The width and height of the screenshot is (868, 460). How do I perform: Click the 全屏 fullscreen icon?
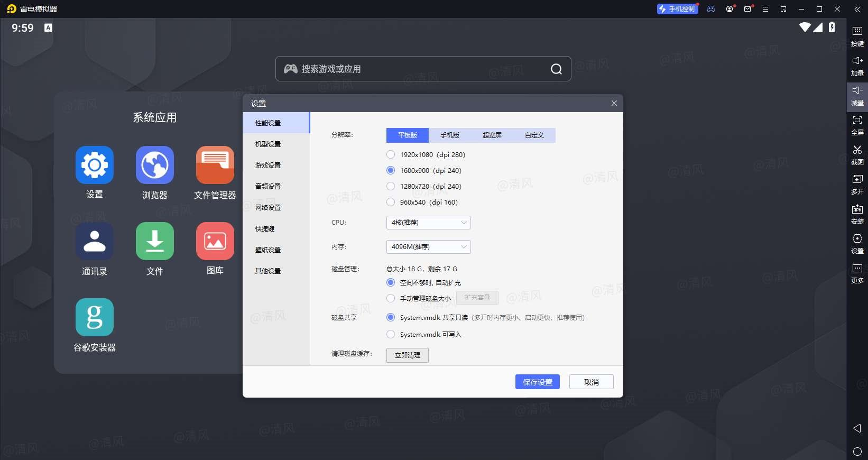click(857, 121)
